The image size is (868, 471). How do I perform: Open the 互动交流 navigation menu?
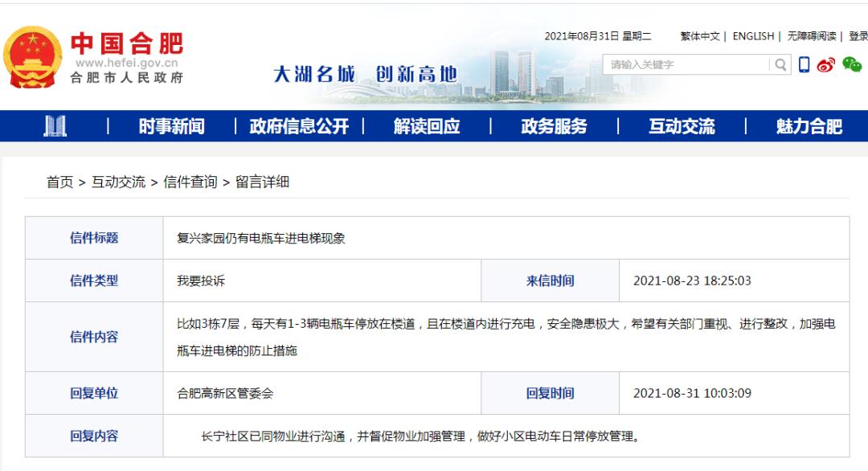point(682,126)
